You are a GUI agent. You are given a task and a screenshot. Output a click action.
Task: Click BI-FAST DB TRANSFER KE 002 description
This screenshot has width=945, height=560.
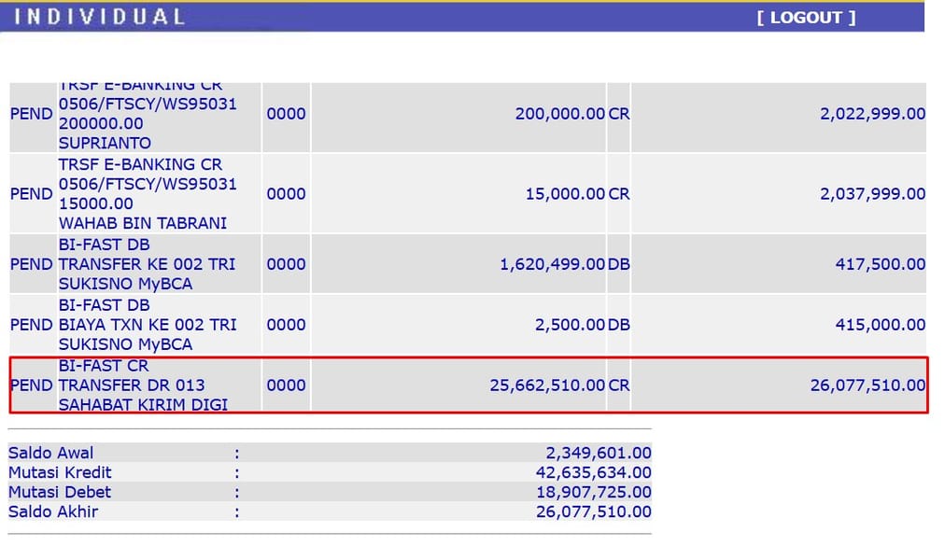[147, 264]
